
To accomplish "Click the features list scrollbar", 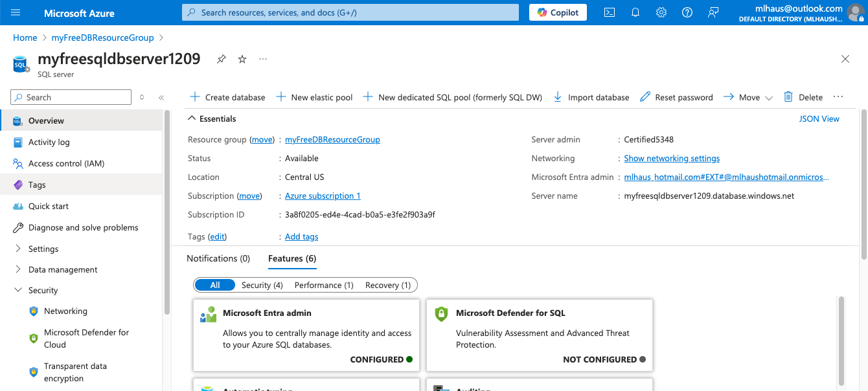I will 842,340.
